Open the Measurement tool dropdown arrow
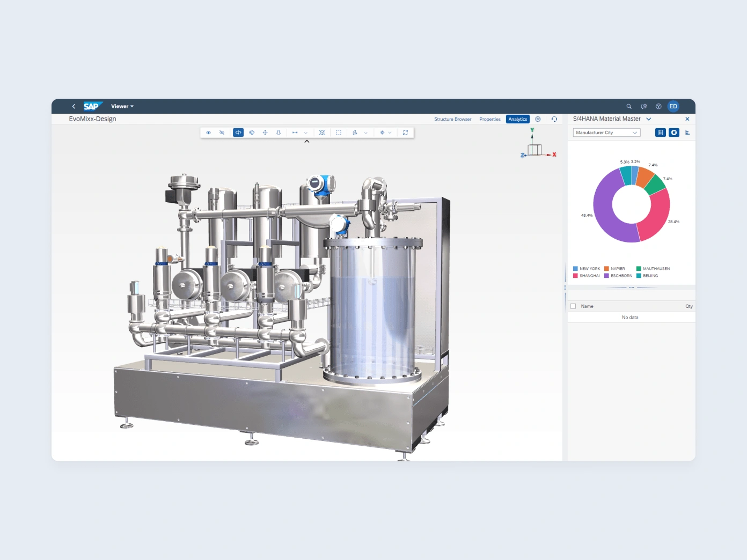This screenshot has height=560, width=747. coord(306,132)
